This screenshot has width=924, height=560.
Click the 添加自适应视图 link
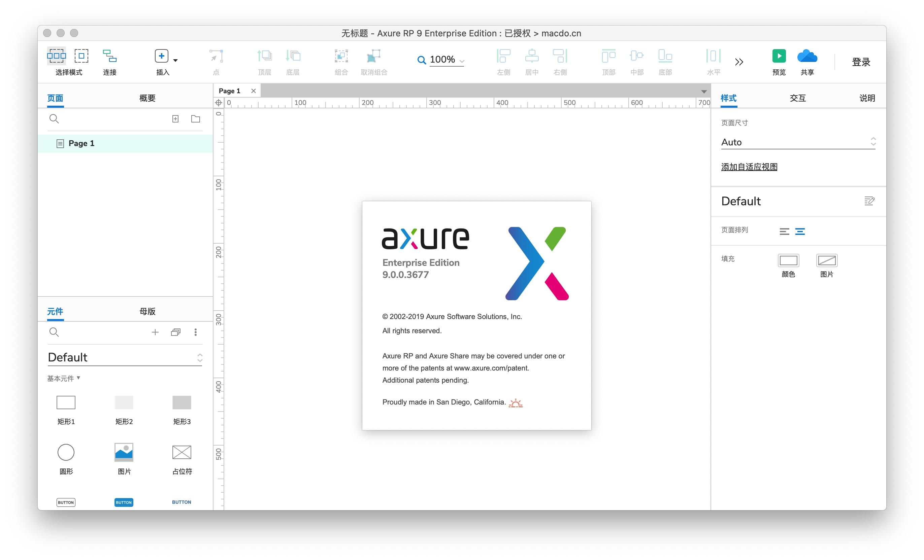749,167
